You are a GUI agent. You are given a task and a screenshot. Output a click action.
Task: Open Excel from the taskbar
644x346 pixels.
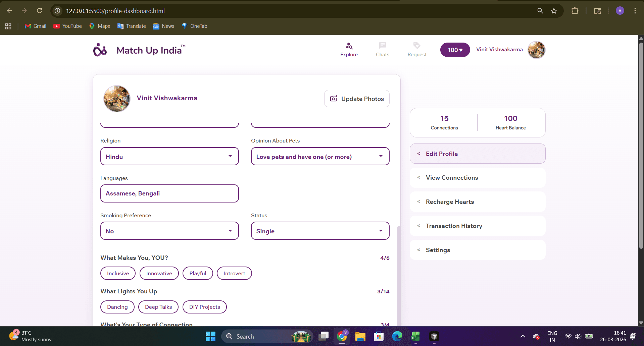(415, 336)
